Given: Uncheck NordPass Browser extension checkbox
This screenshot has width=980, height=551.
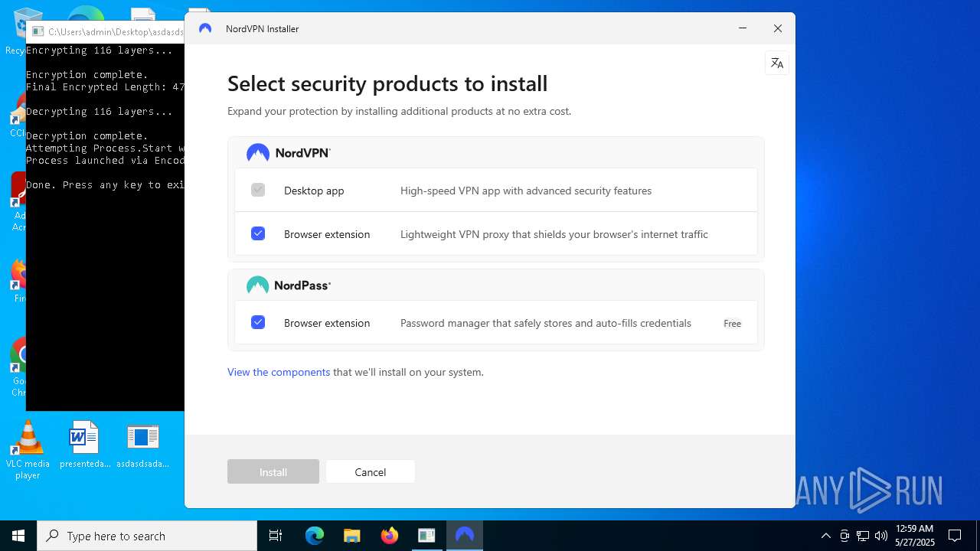Looking at the screenshot, I should coord(258,323).
